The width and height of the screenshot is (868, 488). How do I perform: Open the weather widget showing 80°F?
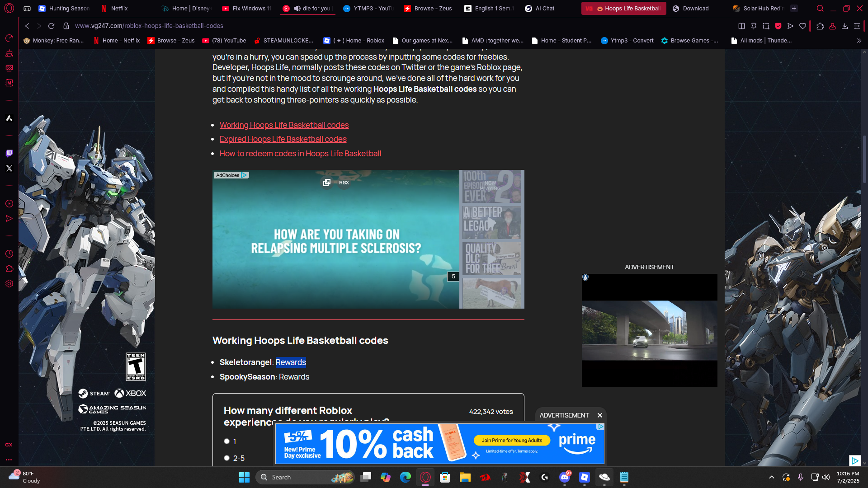coord(25,477)
